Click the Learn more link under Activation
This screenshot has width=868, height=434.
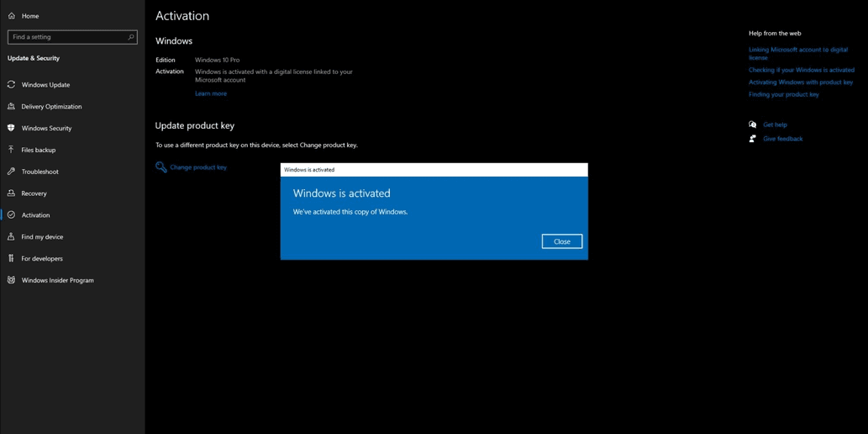[x=211, y=93]
